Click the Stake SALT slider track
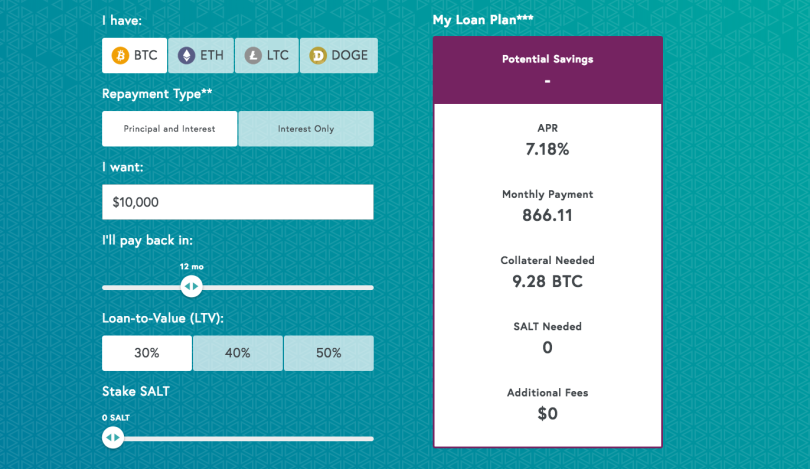Viewport: 810px width, 469px height. tap(238, 439)
